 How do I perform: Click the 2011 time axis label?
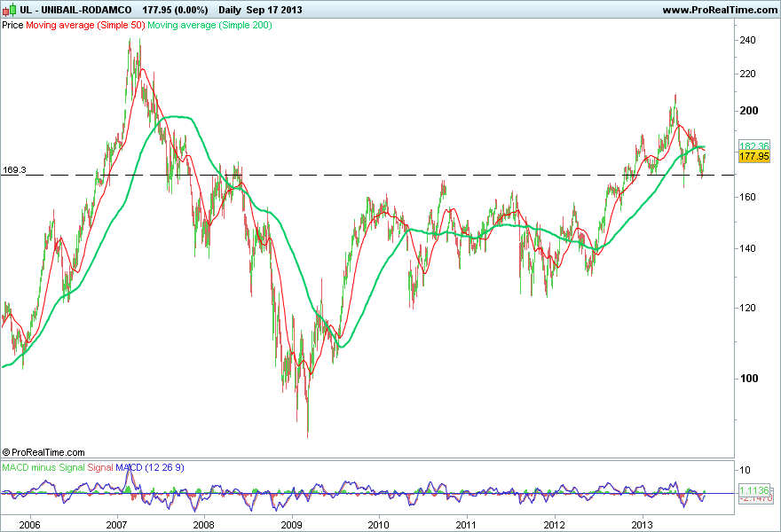(466, 525)
